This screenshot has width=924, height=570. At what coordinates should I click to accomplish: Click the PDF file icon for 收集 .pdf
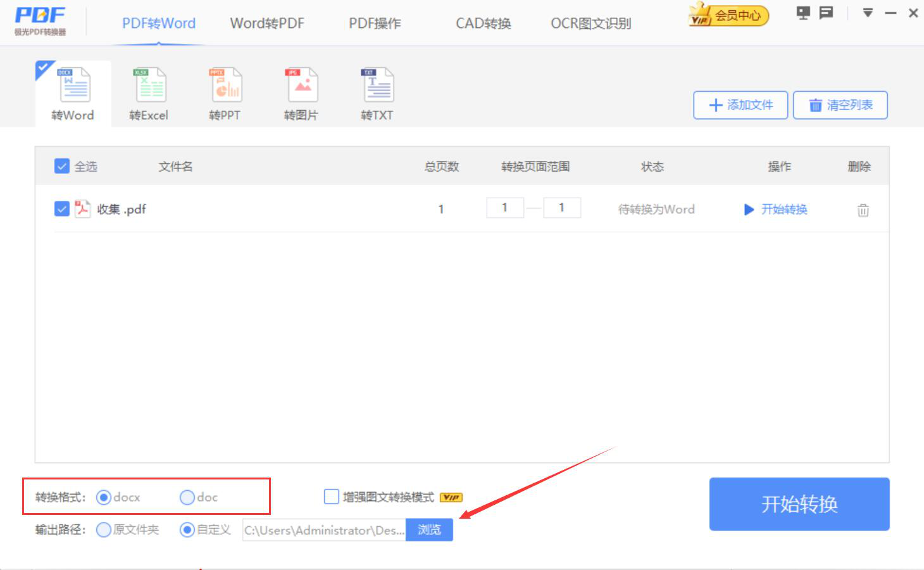pyautogui.click(x=83, y=208)
